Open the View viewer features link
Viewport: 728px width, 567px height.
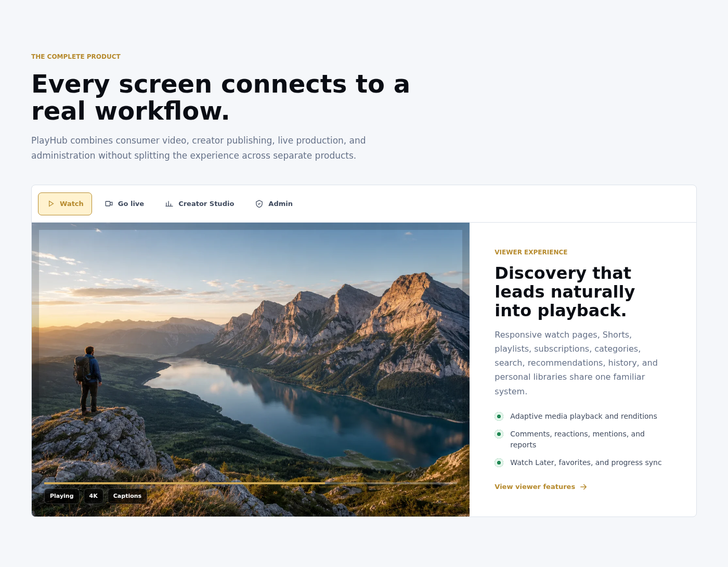pos(541,487)
